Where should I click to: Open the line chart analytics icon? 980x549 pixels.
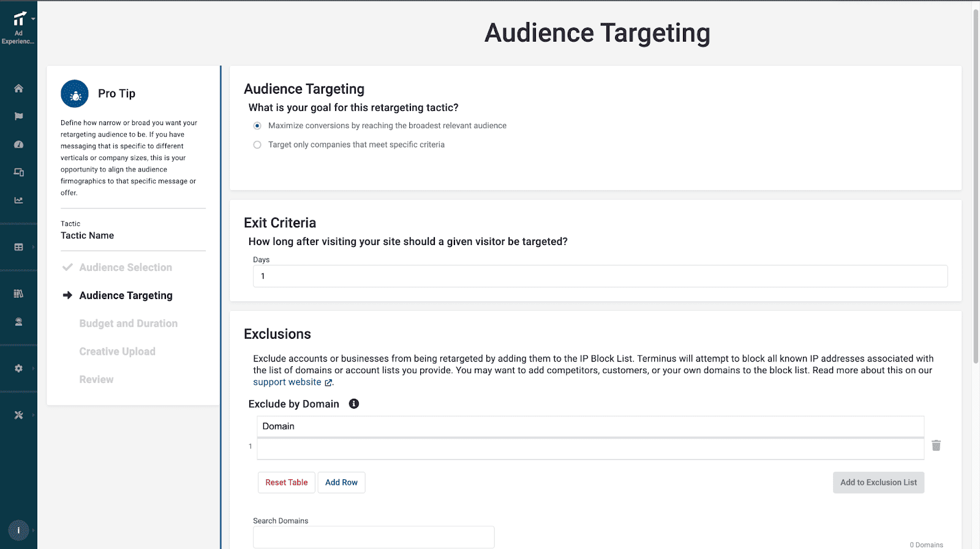(x=18, y=200)
